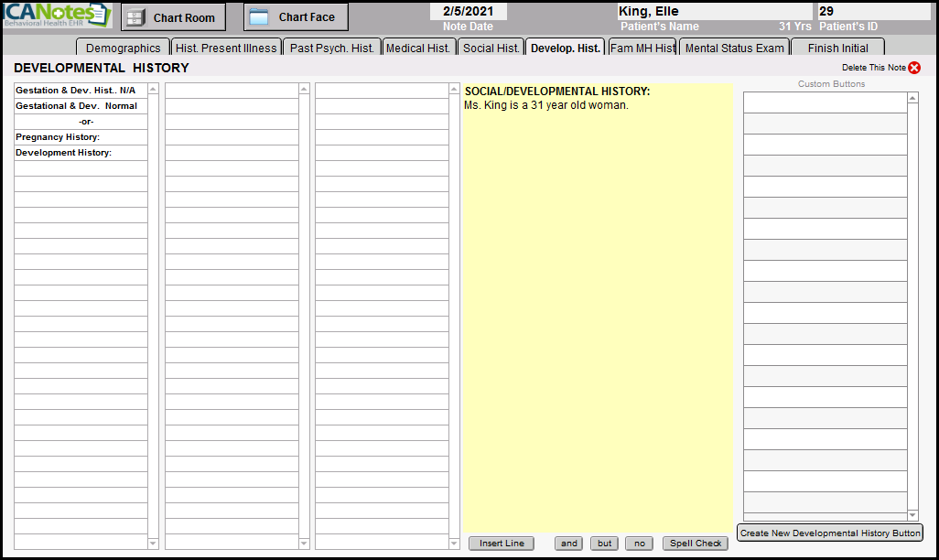Click the ICANotes logo icon

57,16
